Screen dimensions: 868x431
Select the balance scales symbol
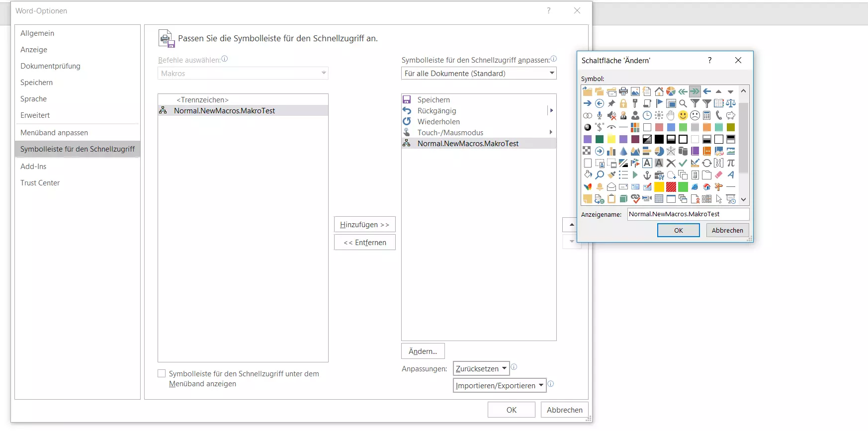pos(731,103)
